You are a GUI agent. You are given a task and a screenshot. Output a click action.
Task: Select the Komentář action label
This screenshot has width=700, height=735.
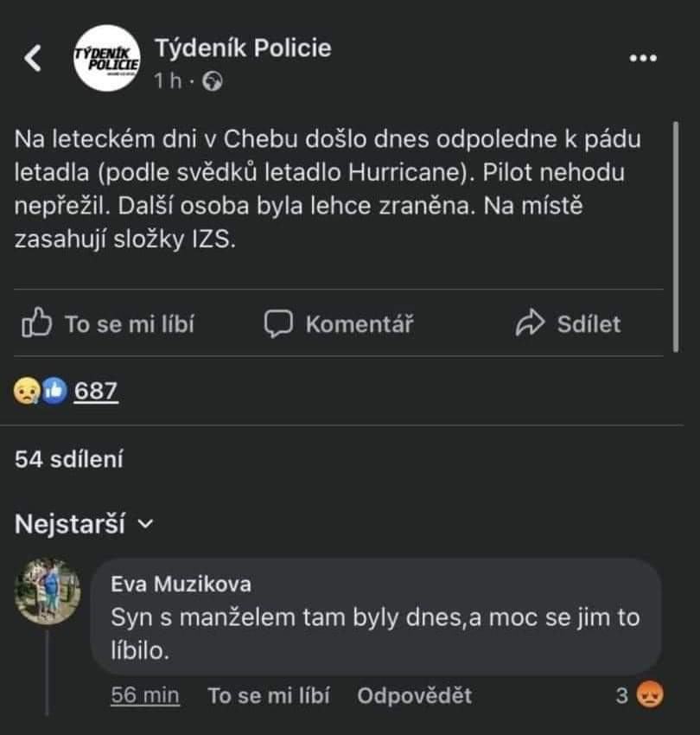point(360,323)
